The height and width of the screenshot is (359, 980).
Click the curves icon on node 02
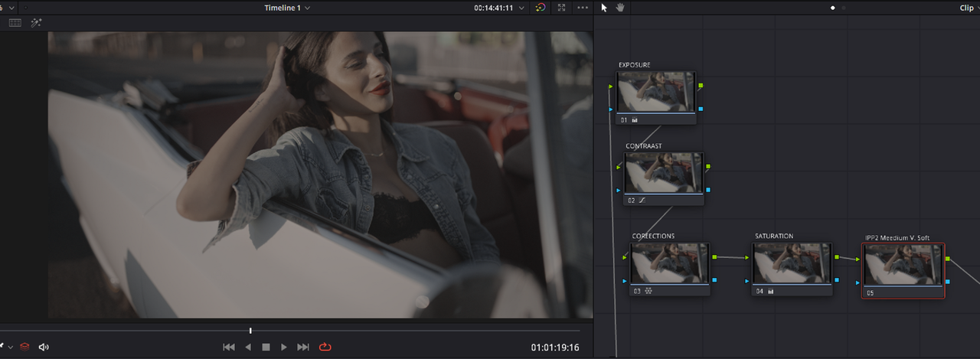click(642, 201)
